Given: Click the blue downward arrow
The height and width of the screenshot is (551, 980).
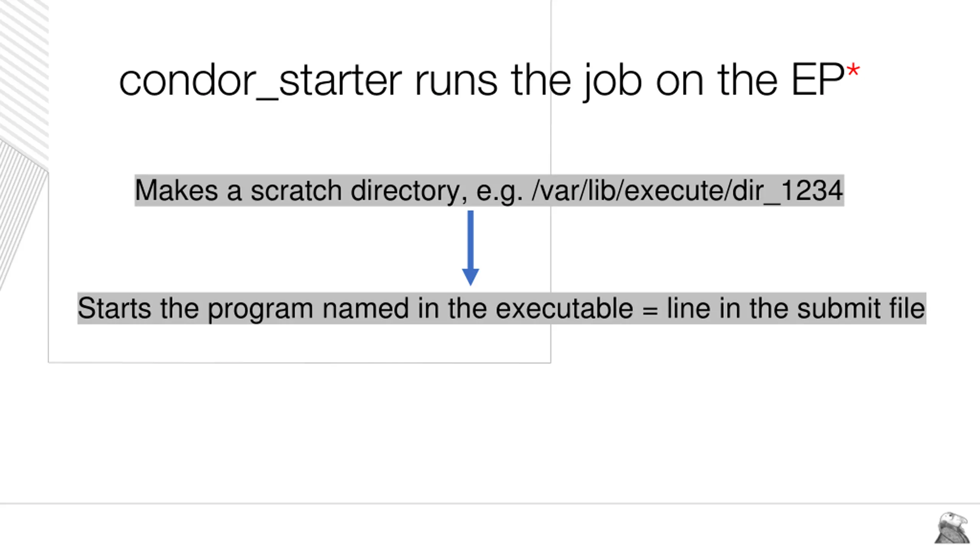Looking at the screenshot, I should tap(470, 248).
